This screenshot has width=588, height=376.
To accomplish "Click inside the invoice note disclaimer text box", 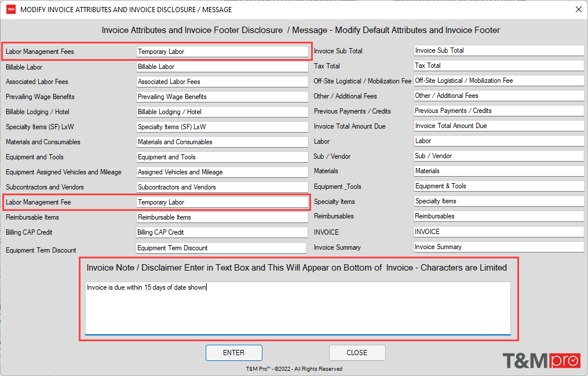I will pos(298,308).
